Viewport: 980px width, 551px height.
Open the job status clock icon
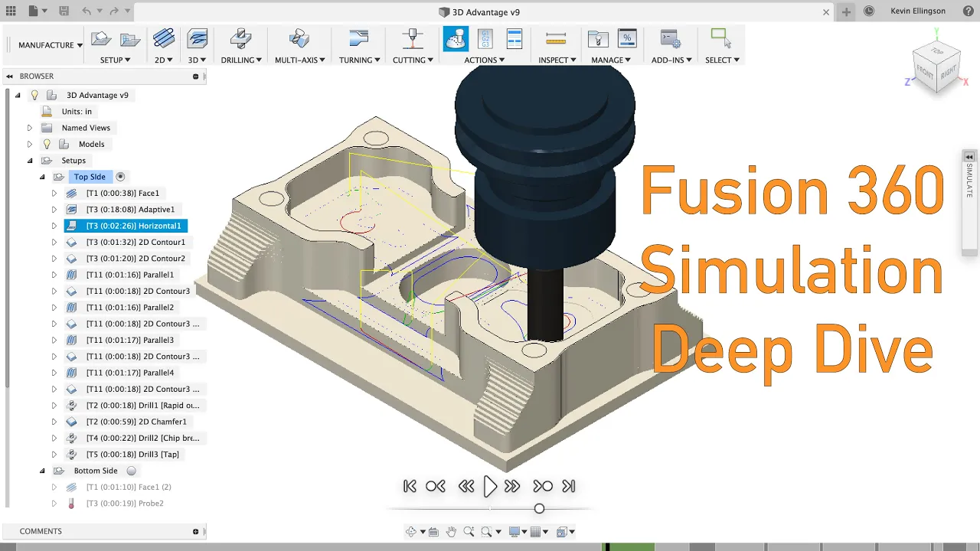[x=868, y=11]
